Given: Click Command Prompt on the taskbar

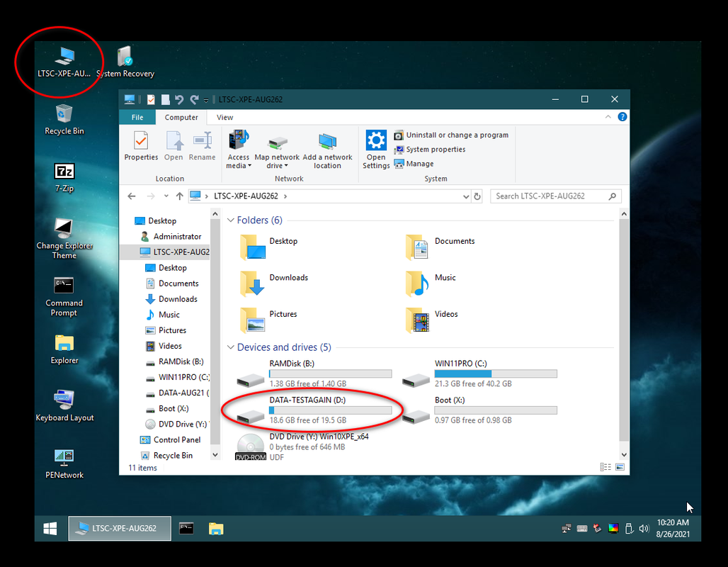Looking at the screenshot, I should pos(186,529).
